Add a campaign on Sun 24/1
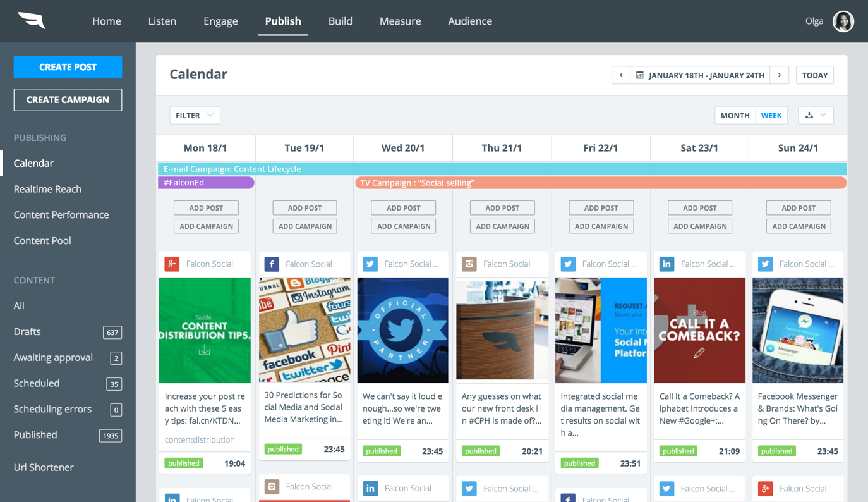Screen dimensions: 868x502 (799, 226)
